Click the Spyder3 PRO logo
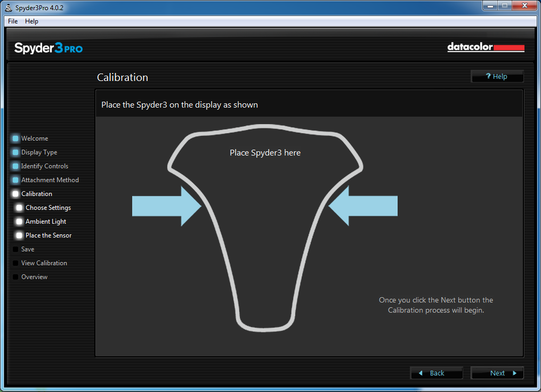 (49, 47)
